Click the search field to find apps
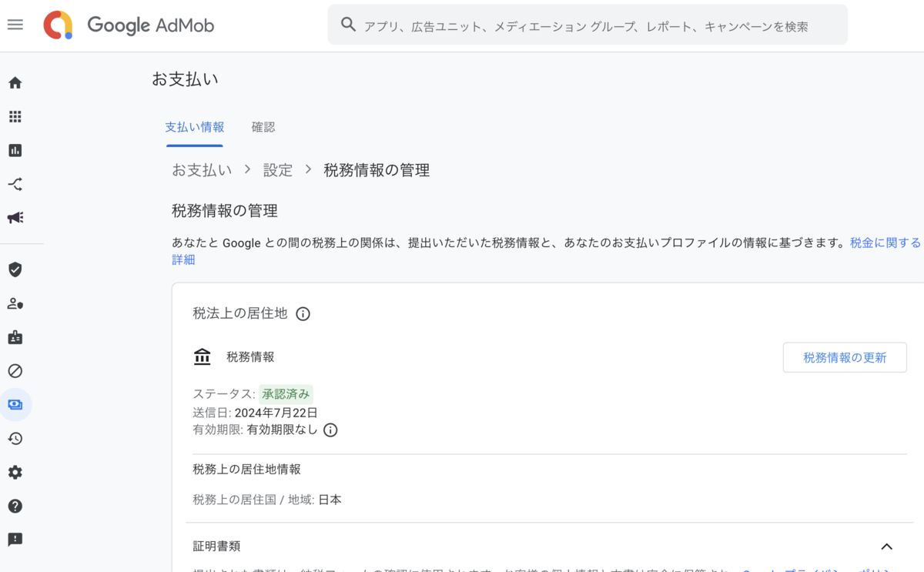Image resolution: width=924 pixels, height=572 pixels. pos(588,25)
